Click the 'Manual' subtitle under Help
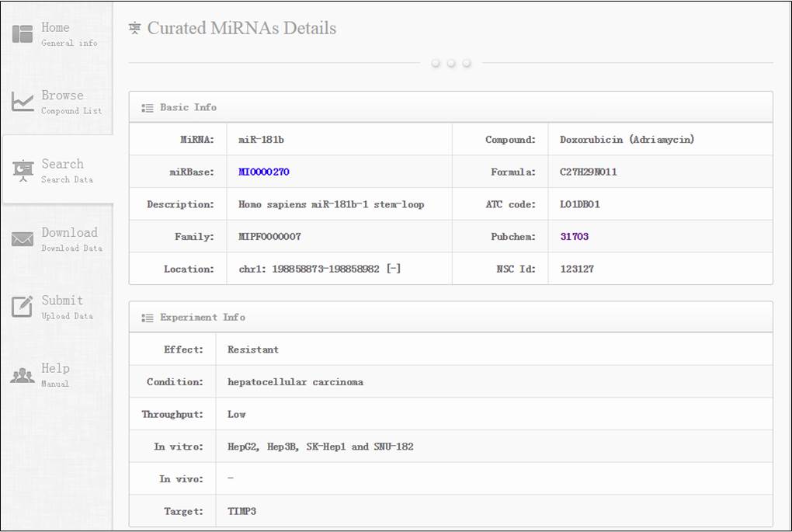Viewport: 792px width, 532px height. pyautogui.click(x=55, y=384)
